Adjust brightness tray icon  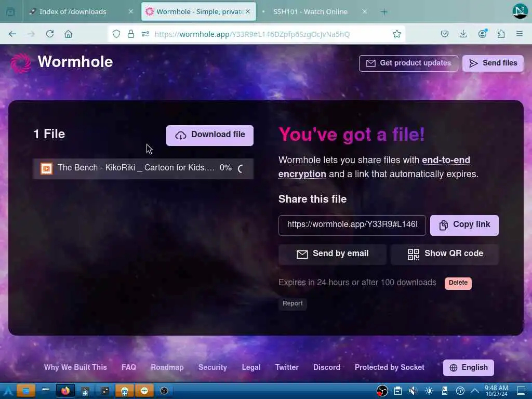point(429,391)
